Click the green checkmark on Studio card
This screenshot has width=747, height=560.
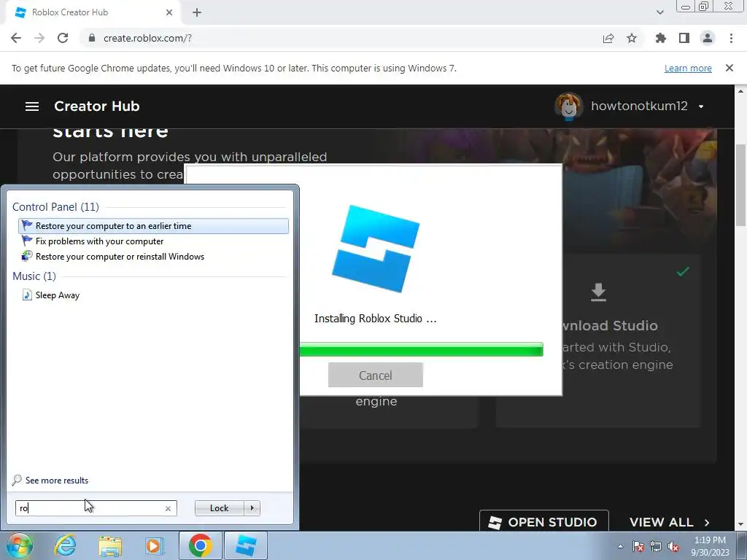[x=683, y=271]
